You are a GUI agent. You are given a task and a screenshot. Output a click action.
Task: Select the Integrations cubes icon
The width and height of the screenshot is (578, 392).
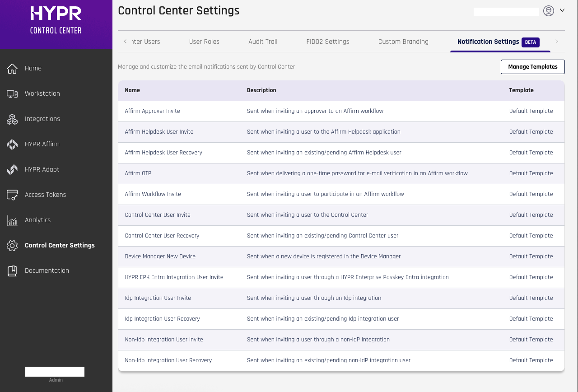click(x=12, y=119)
